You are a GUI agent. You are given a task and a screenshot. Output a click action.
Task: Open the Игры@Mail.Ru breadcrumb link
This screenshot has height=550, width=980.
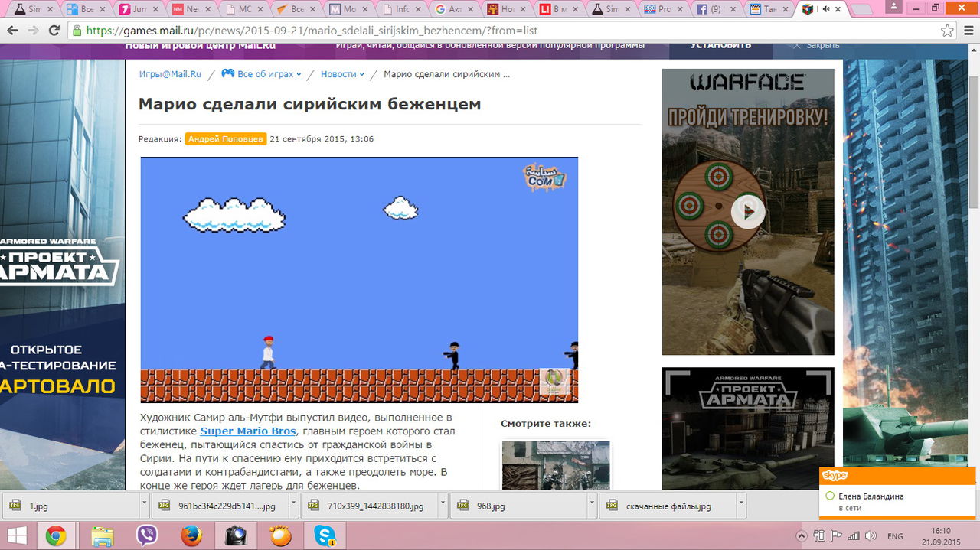click(x=170, y=74)
